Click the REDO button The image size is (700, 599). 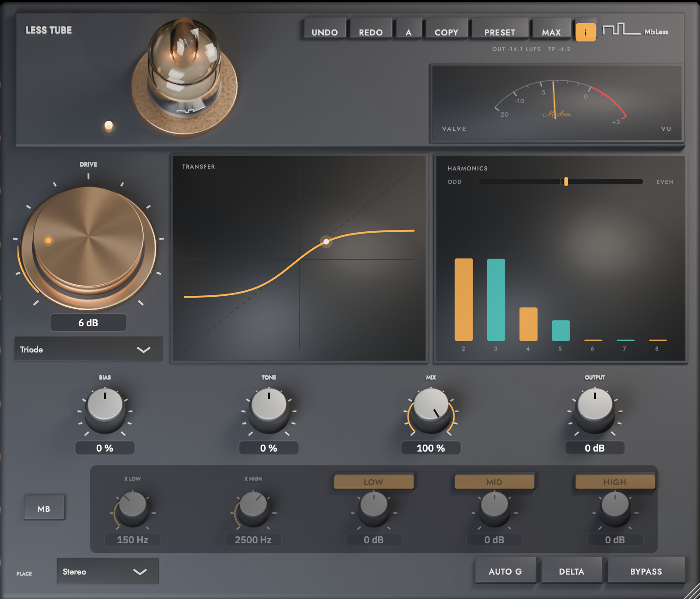pyautogui.click(x=371, y=29)
